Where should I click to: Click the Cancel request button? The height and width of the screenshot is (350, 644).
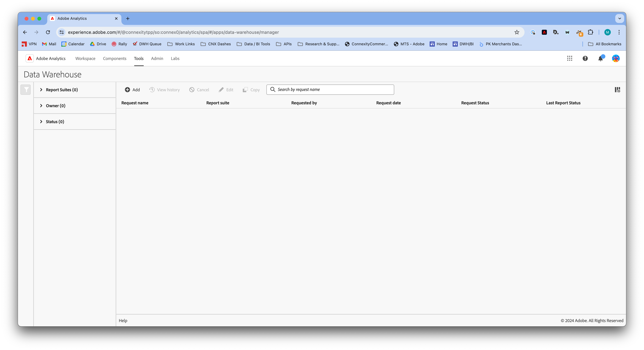tap(199, 90)
